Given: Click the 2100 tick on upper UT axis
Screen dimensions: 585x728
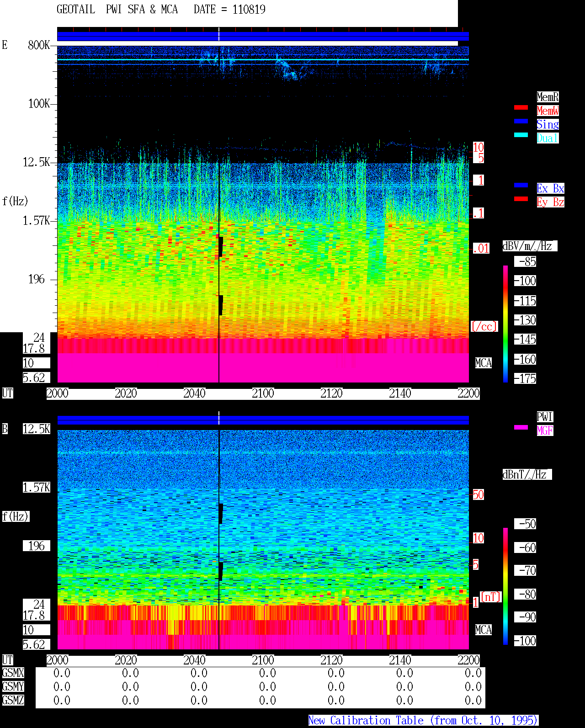Looking at the screenshot, I should coord(263,393).
